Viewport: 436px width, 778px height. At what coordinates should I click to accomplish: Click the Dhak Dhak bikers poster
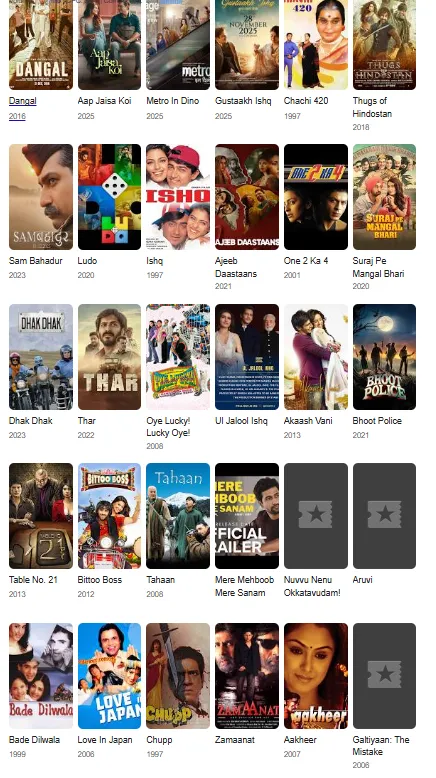click(x=41, y=357)
